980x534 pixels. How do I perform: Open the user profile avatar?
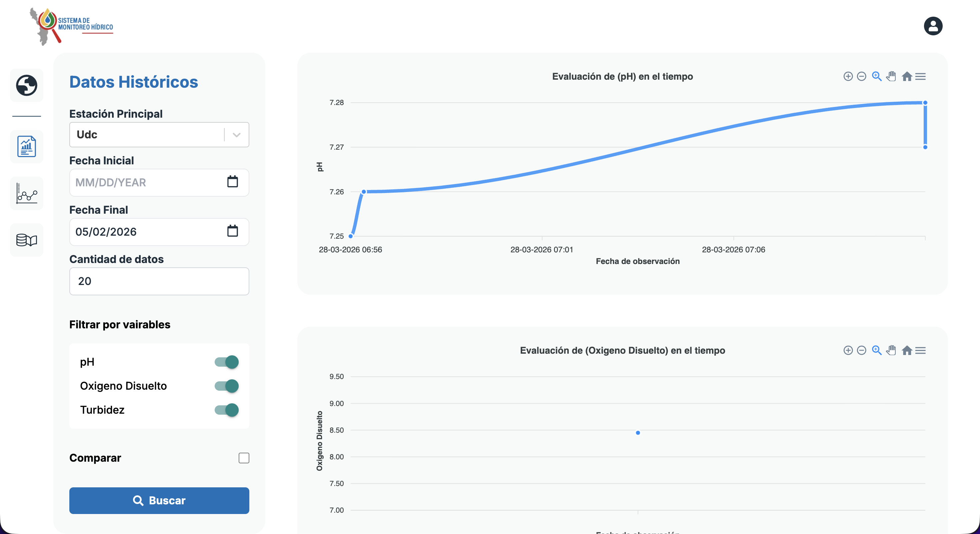click(933, 26)
